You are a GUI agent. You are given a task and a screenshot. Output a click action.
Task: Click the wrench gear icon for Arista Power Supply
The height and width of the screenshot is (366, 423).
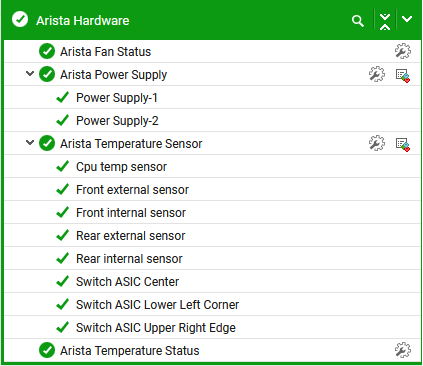377,74
